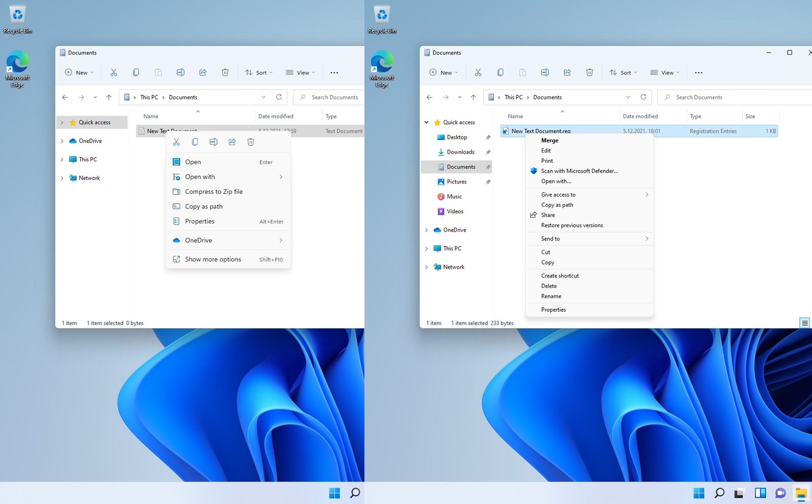
Task: Open Task View on right taskbar
Action: [x=739, y=493]
